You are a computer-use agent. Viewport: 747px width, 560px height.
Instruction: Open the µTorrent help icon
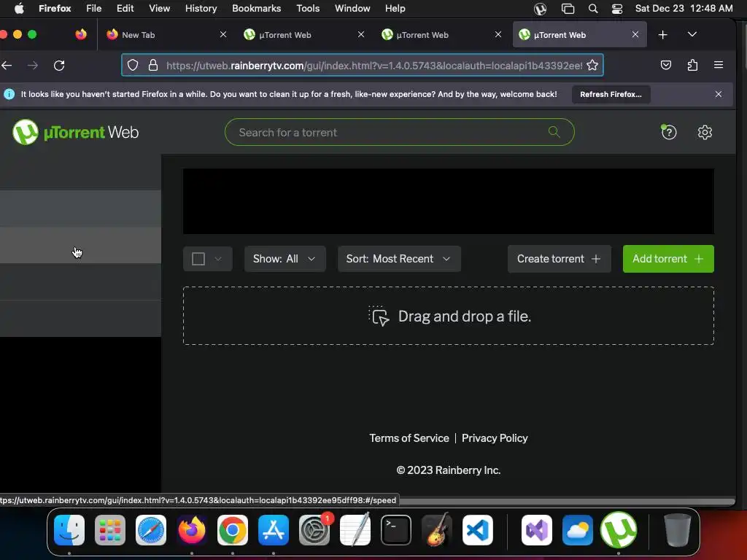(669, 132)
